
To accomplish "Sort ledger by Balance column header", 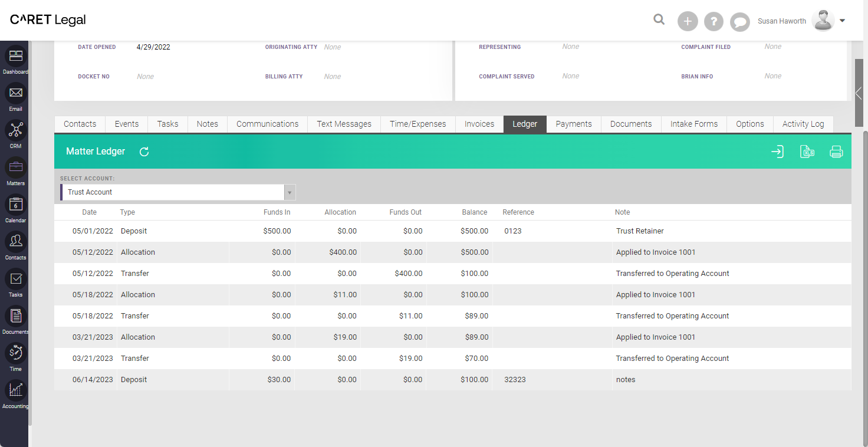I will (x=475, y=212).
